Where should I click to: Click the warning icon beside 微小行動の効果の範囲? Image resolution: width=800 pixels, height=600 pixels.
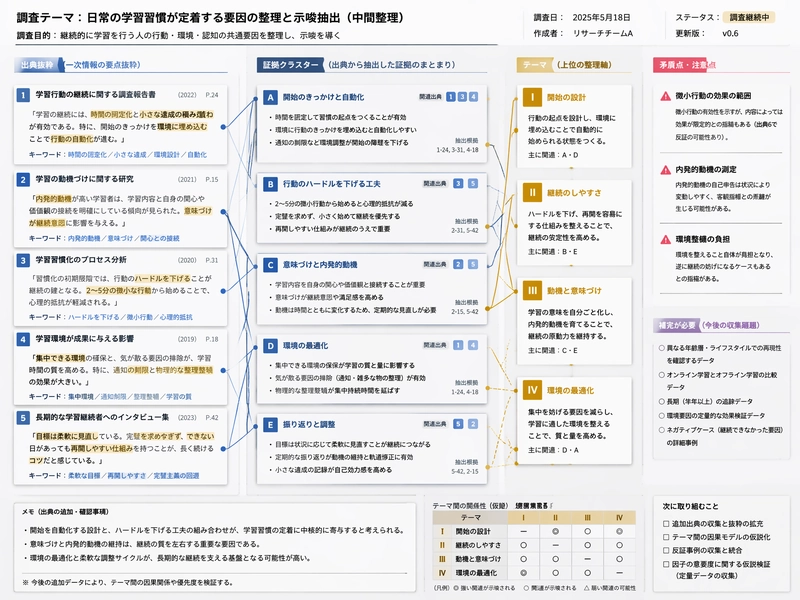tap(665, 96)
